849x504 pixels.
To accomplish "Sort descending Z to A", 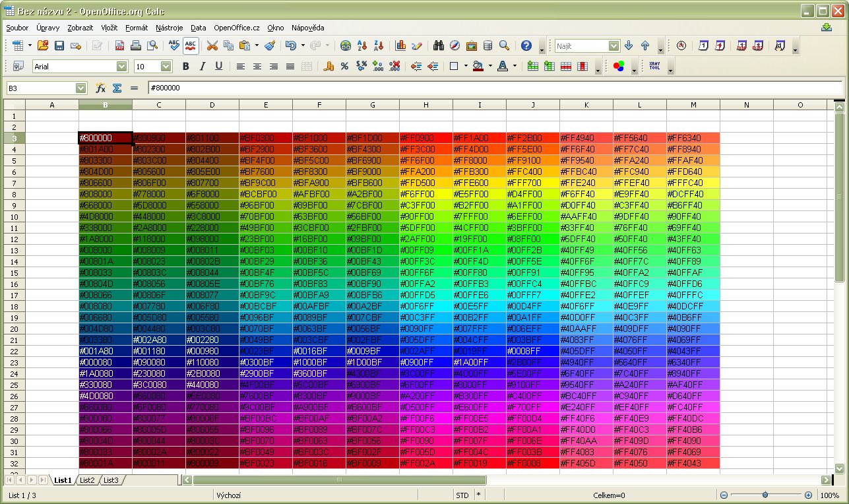I will [x=379, y=46].
